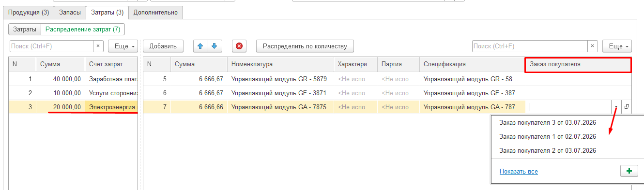Viewport: 644px width, 190px height.
Task: Choose Заказ покупателя 3 от 03.07.2026
Action: pos(548,123)
